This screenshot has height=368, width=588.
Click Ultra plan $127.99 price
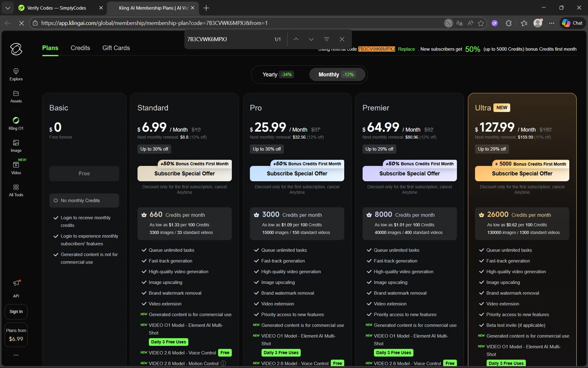click(497, 127)
